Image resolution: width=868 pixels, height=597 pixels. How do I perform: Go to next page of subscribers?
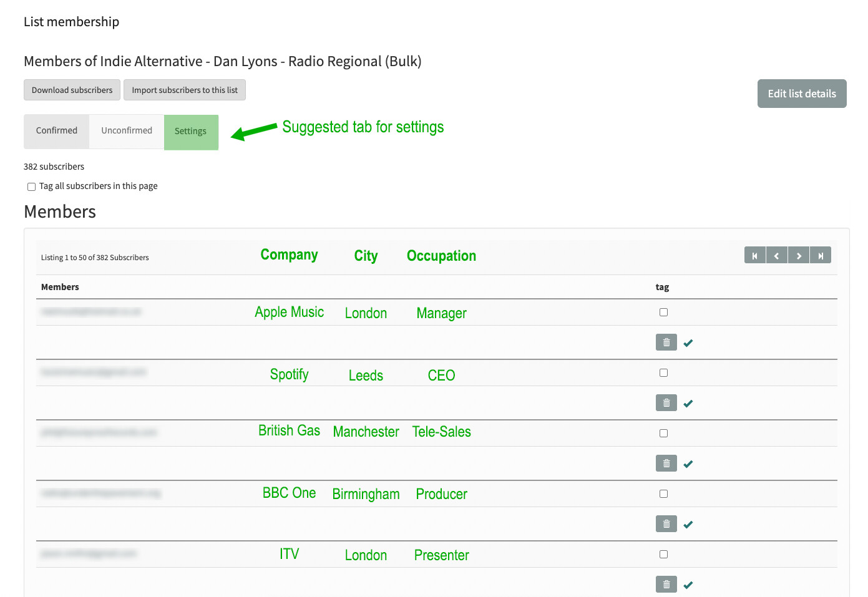click(x=799, y=256)
